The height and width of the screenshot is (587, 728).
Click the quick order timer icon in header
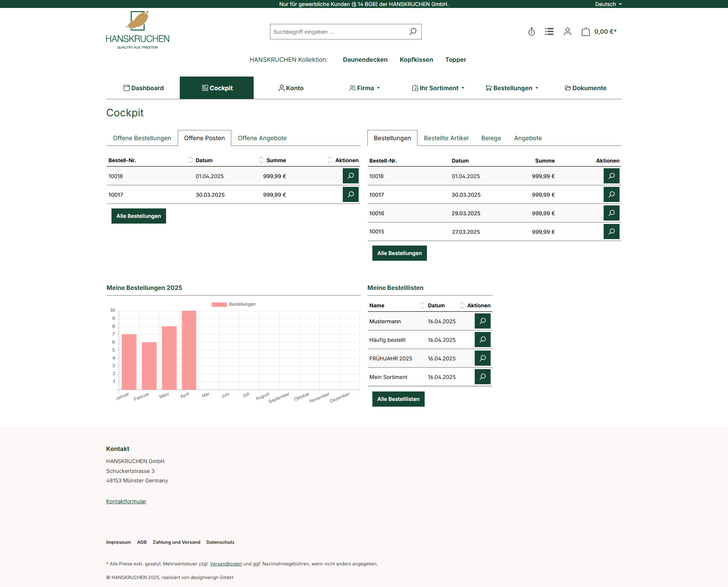pyautogui.click(x=531, y=31)
